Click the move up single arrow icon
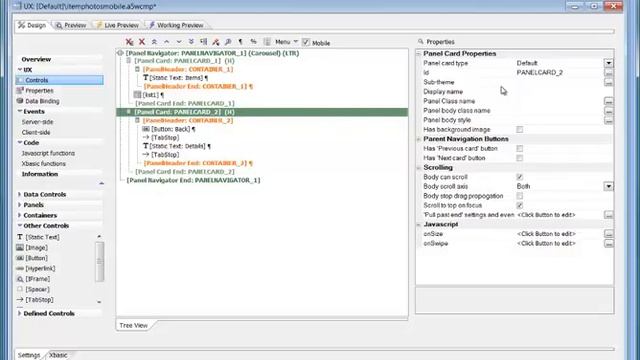The width and height of the screenshot is (640, 360). click(167, 42)
